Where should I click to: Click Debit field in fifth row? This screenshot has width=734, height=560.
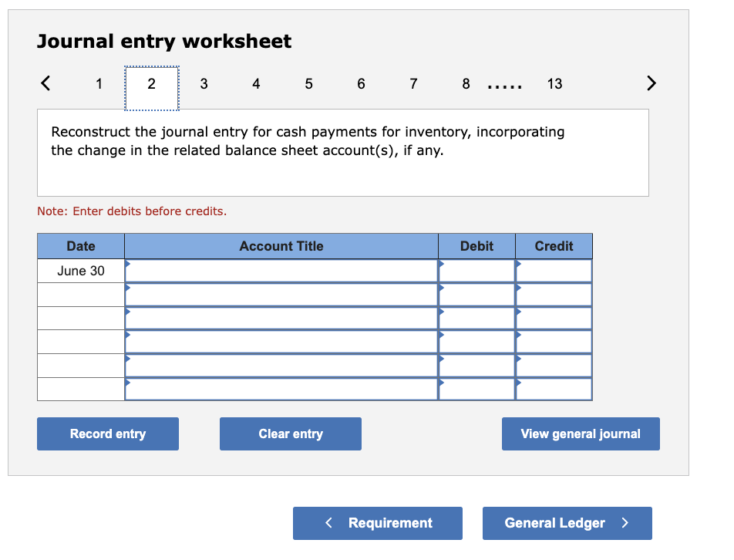tap(476, 366)
